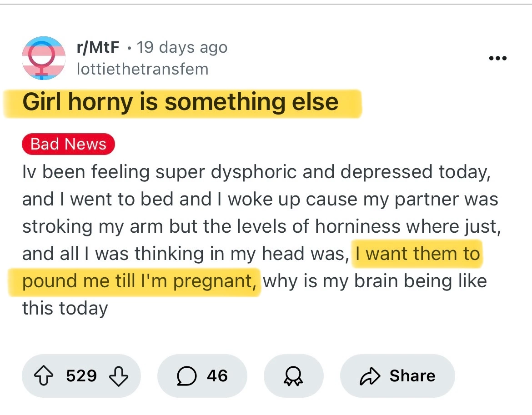Open the post via its highlighted title
Image resolution: width=532 pixels, height=415 pixels.
(180, 102)
